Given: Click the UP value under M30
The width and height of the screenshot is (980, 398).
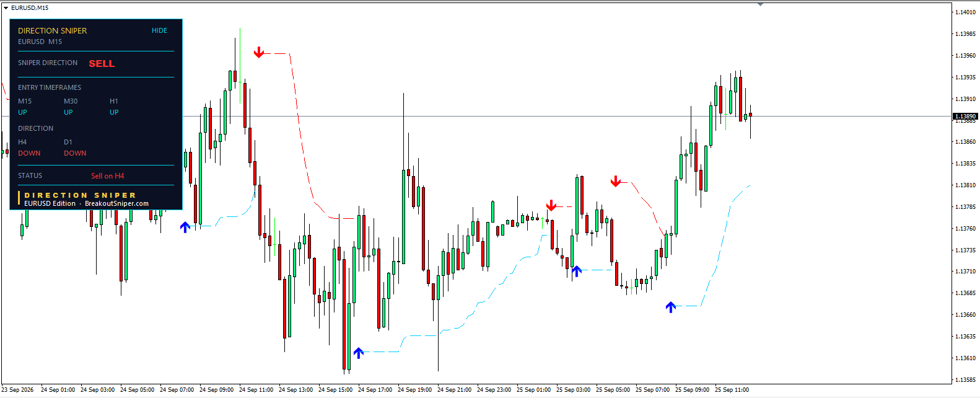Looking at the screenshot, I should [68, 112].
